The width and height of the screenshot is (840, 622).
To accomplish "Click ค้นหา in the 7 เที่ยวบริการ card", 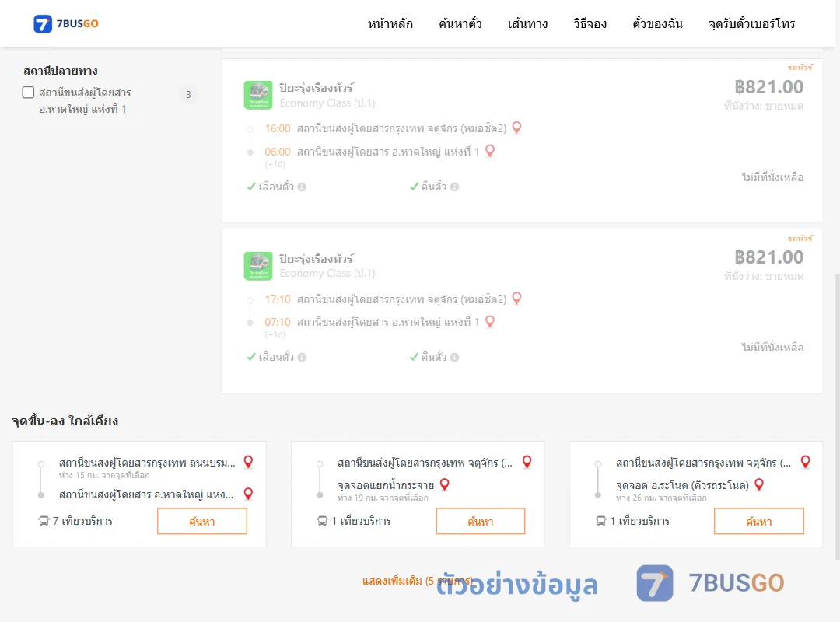I will tap(202, 521).
